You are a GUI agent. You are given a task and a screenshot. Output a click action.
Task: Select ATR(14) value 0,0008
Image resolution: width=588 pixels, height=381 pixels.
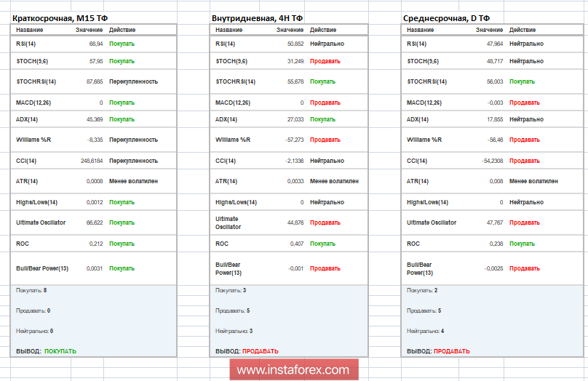click(x=95, y=181)
